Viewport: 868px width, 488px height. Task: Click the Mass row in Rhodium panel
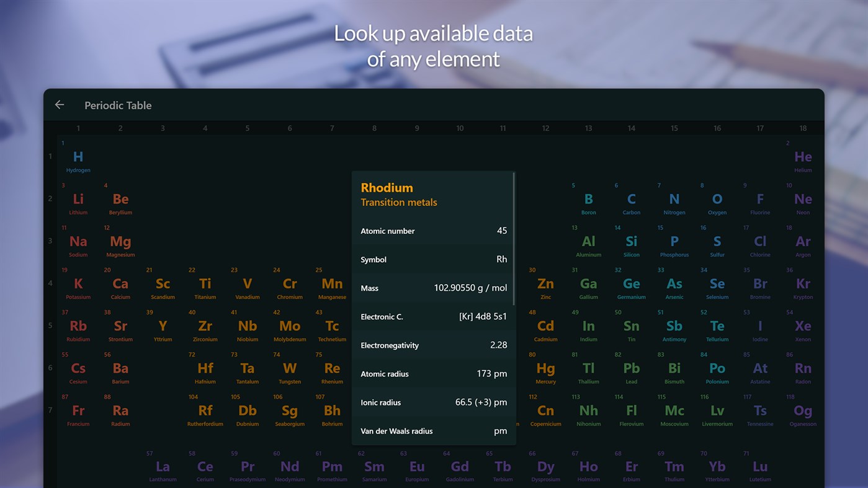click(x=433, y=288)
